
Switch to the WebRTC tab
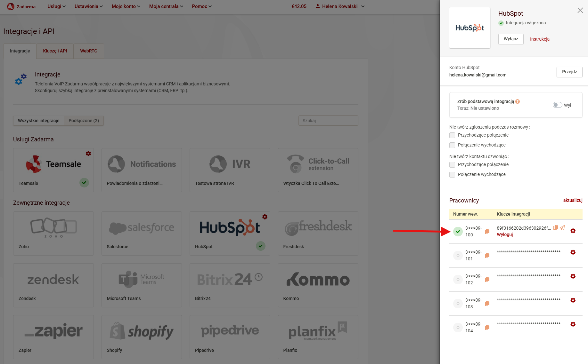89,51
